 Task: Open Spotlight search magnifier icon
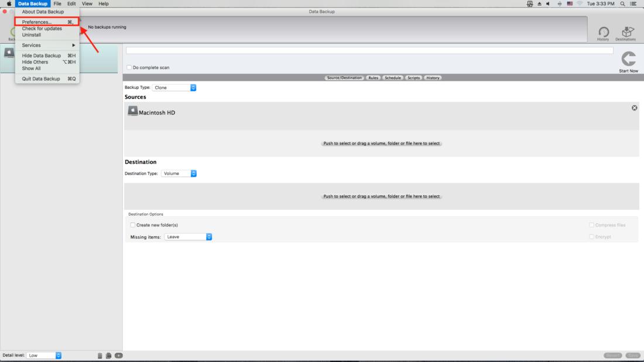(622, 4)
